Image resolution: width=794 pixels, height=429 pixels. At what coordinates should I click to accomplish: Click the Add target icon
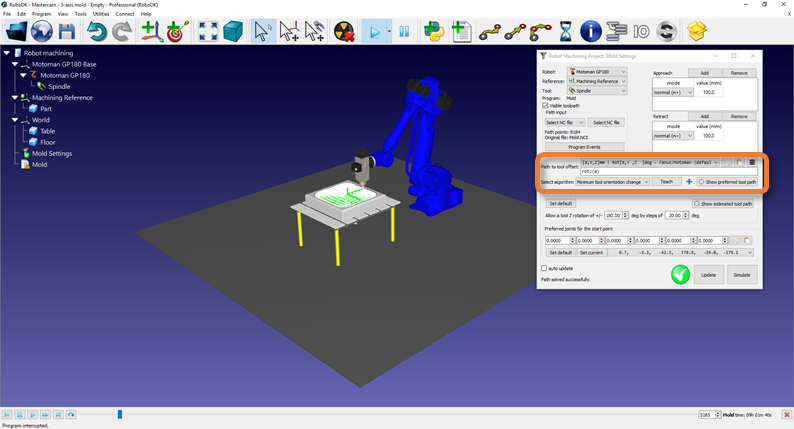tap(178, 32)
